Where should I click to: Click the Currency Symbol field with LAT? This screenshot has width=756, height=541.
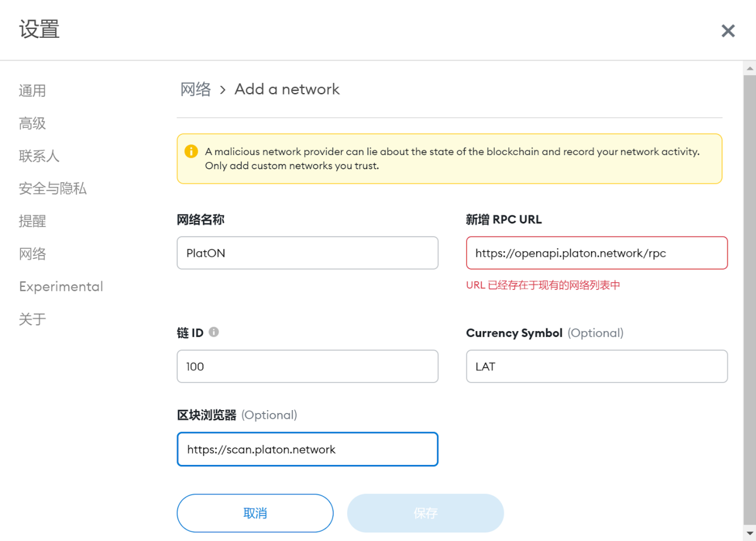point(597,366)
